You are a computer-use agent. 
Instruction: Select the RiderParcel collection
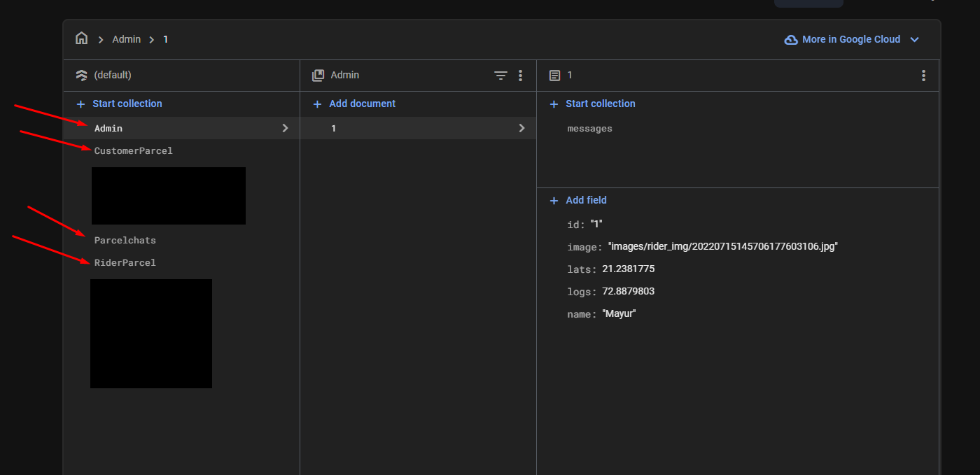click(125, 262)
